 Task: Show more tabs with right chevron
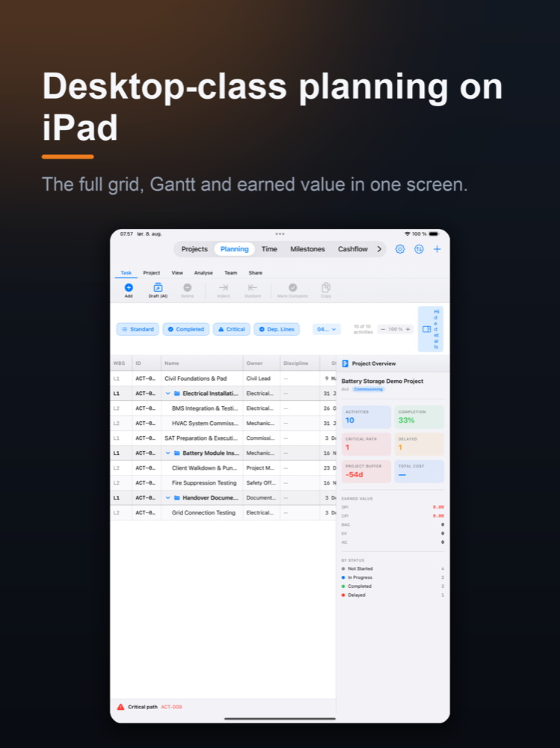click(x=379, y=249)
